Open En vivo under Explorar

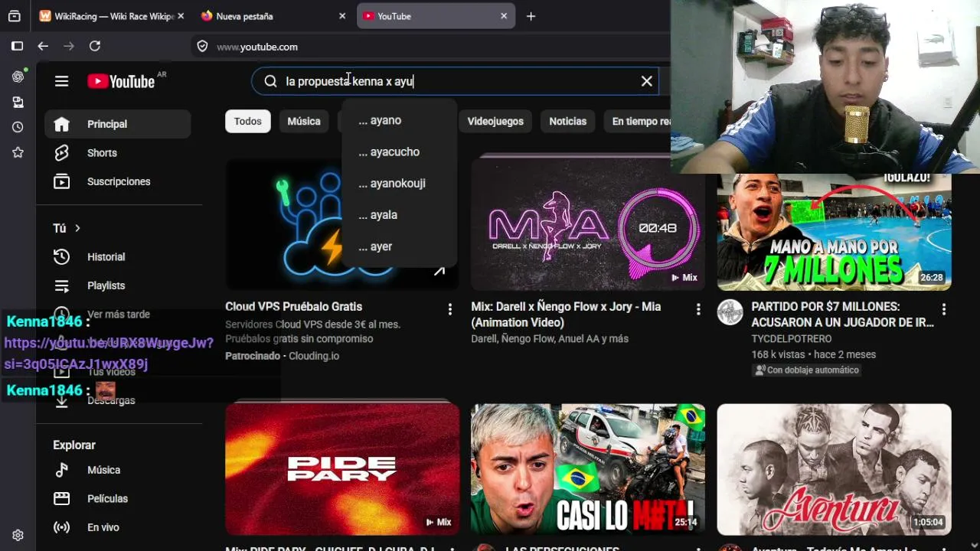(117, 527)
